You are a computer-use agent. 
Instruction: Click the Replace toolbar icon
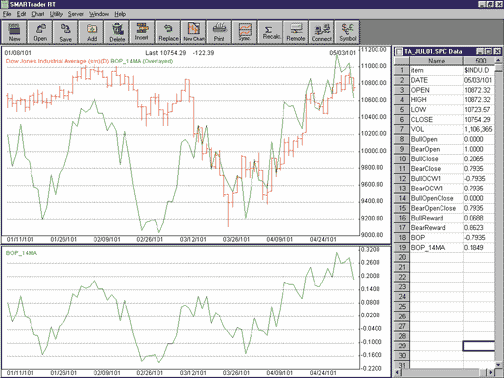[168, 32]
